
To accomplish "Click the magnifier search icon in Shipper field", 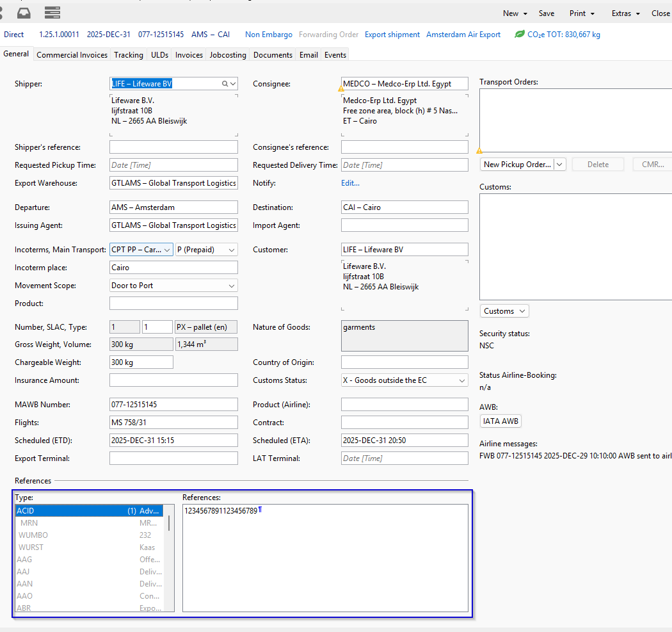I will 225,84.
